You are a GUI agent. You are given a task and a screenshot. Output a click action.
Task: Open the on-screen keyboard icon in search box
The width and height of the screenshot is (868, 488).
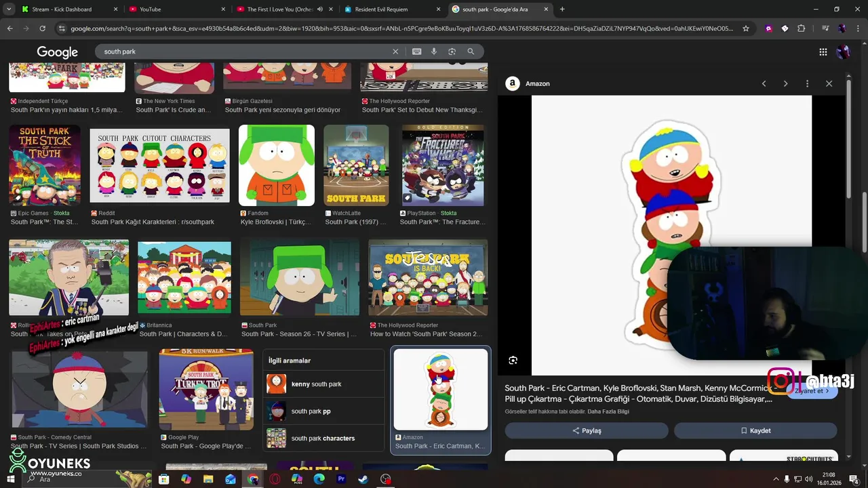click(416, 52)
